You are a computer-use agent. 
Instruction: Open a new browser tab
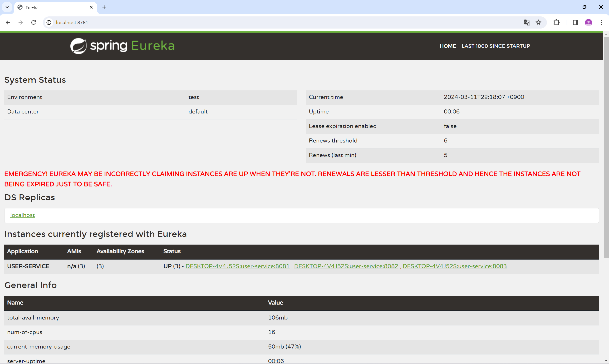click(x=104, y=7)
